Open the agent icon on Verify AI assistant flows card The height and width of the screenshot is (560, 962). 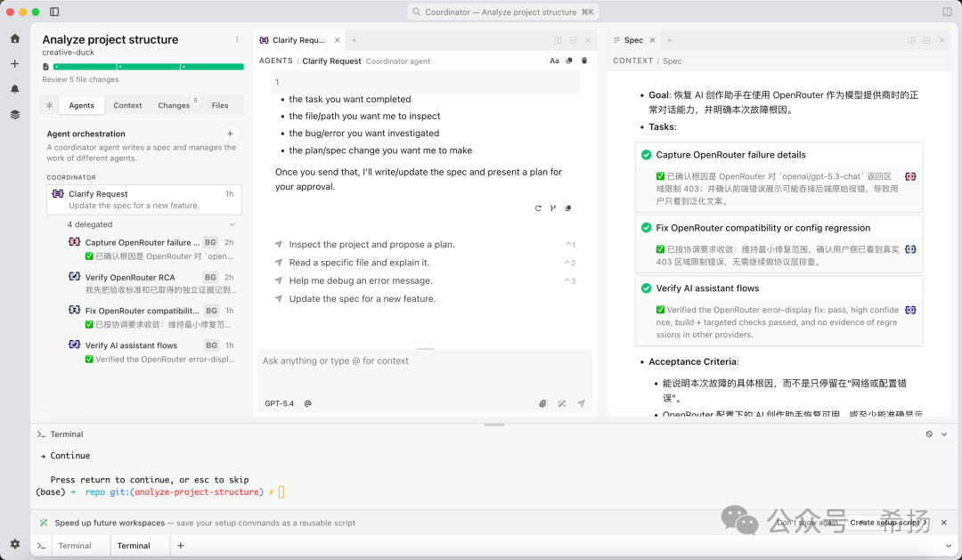coord(910,310)
